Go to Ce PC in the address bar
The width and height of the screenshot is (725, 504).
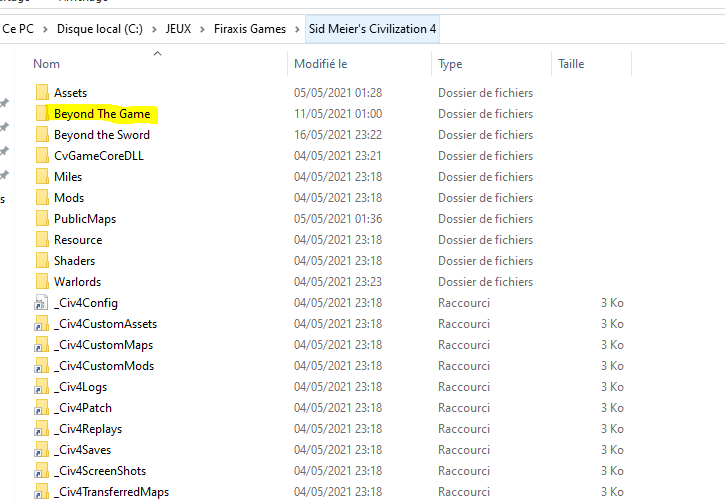pyautogui.click(x=18, y=29)
